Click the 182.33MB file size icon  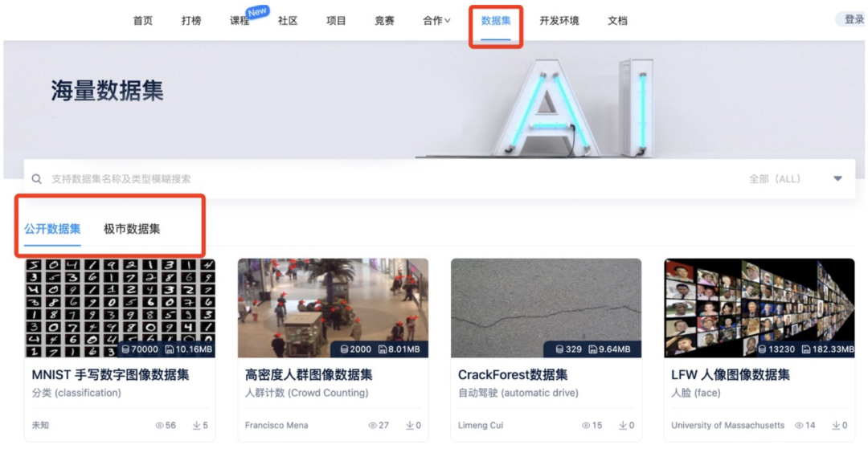point(805,349)
